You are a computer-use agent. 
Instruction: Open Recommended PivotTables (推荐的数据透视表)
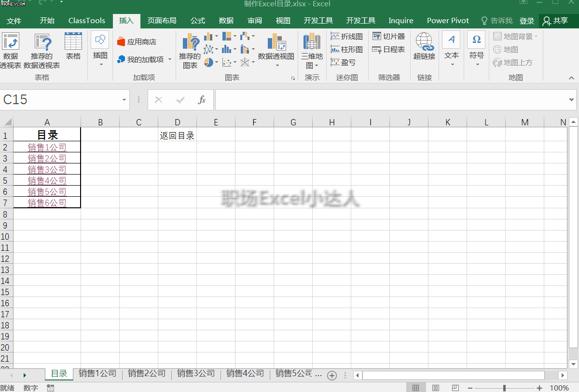tap(42, 51)
